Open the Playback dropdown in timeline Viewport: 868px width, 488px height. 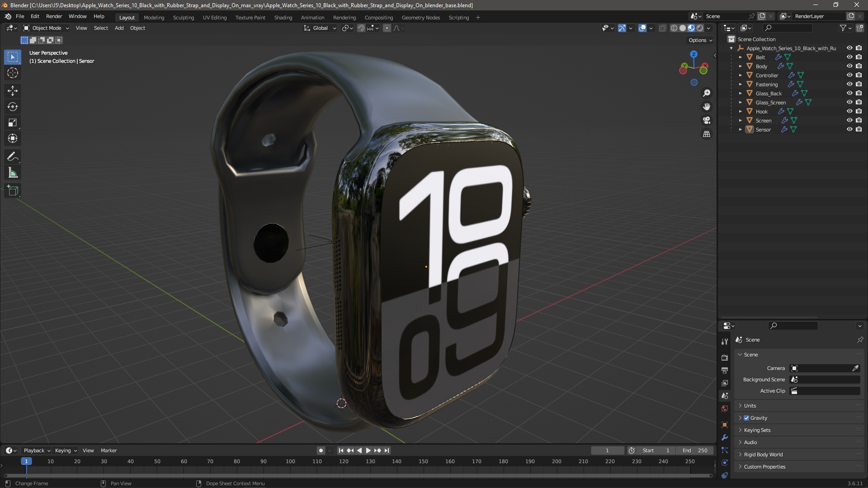click(x=37, y=450)
